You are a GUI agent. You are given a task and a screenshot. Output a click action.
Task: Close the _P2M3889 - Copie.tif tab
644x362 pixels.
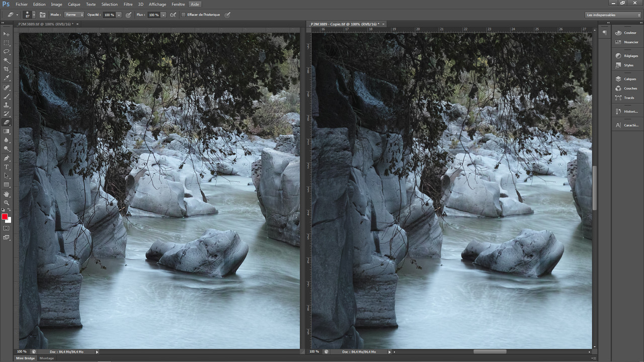[x=383, y=24]
